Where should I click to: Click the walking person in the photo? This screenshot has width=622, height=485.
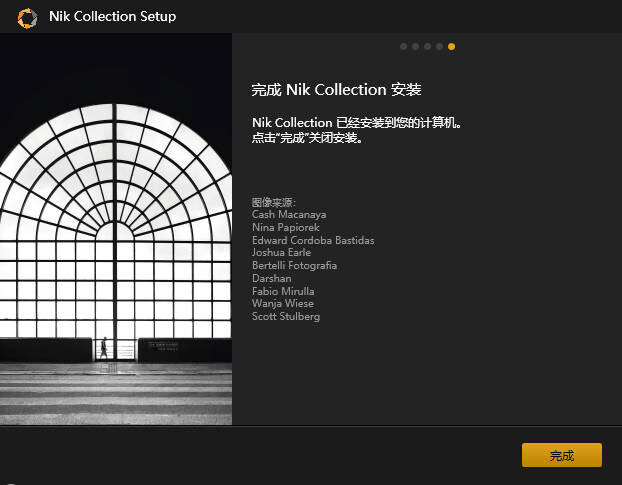point(102,347)
